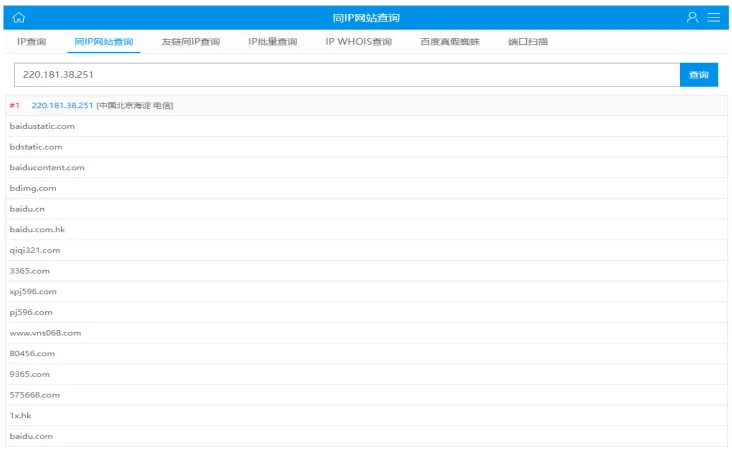Select the 1x.hk row
732x455 pixels.
[367, 415]
